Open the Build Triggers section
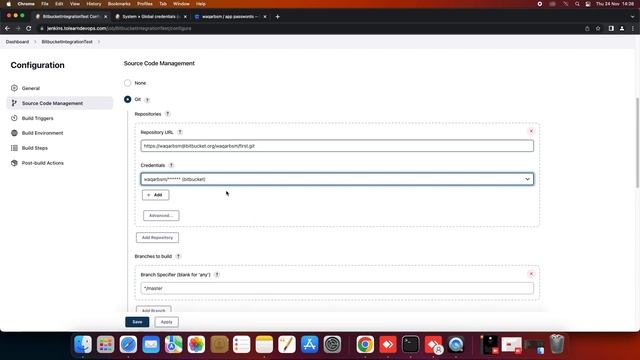Screen dimensions: 640x360 click(x=37, y=118)
